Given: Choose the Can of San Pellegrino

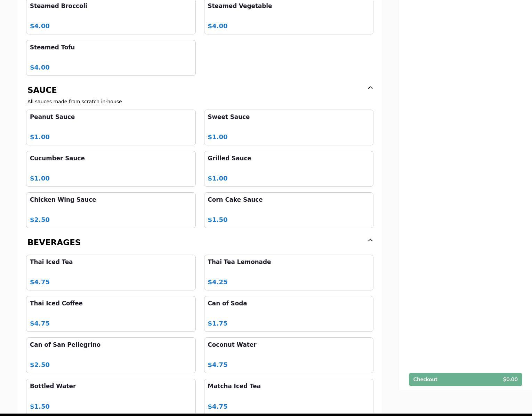Looking at the screenshot, I should [x=111, y=355].
